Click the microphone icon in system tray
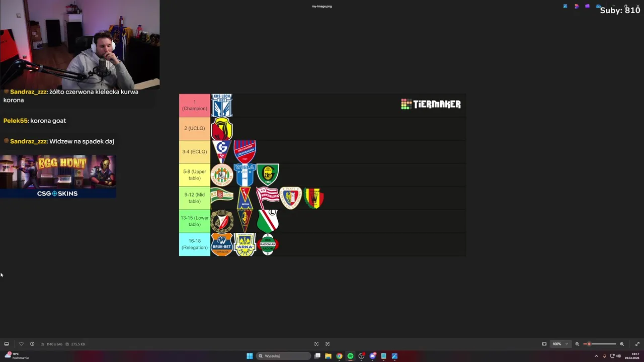This screenshot has height=362, width=644. coord(604,356)
